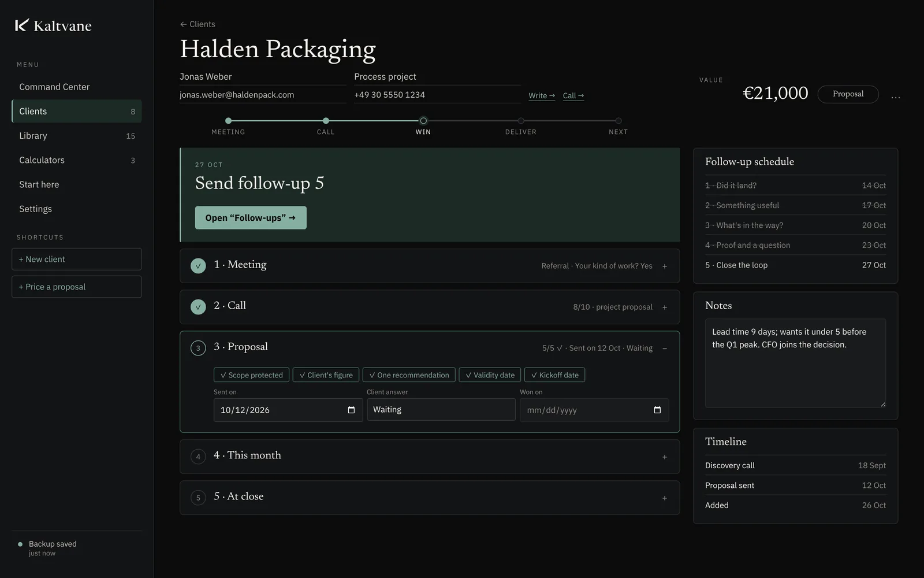Click the At close step number circle
The width and height of the screenshot is (924, 578).
(x=198, y=498)
